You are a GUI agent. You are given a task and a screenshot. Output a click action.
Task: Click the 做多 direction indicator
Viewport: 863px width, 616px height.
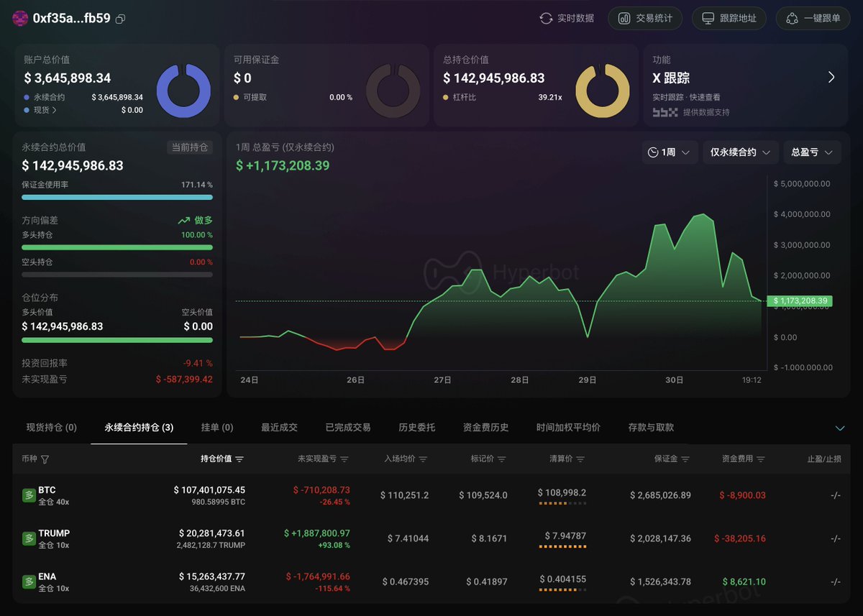click(196, 221)
